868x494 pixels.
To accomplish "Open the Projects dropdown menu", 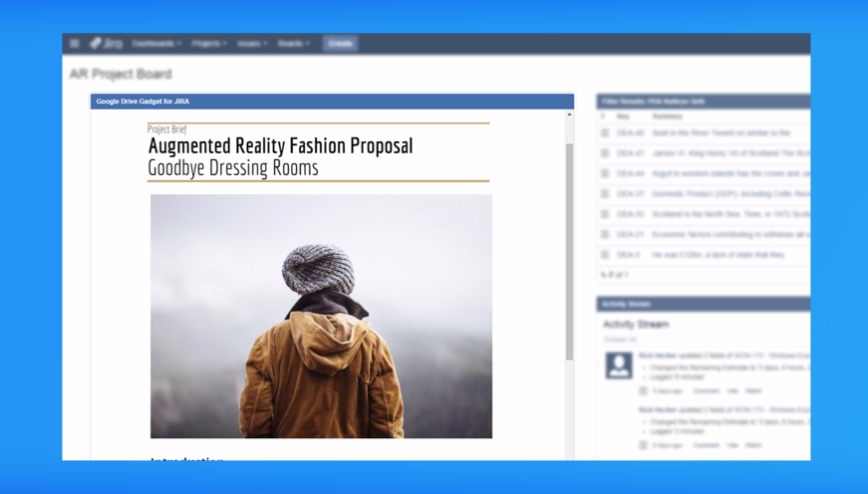I will [x=208, y=43].
